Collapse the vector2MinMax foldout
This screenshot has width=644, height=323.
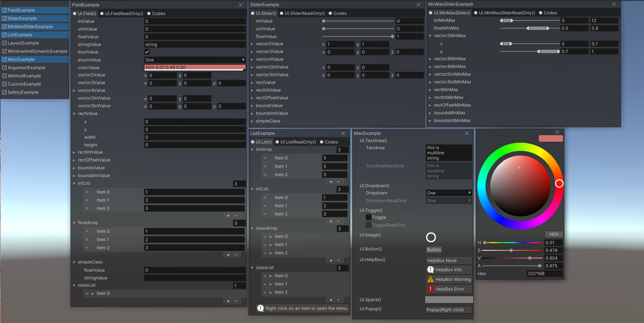click(430, 36)
